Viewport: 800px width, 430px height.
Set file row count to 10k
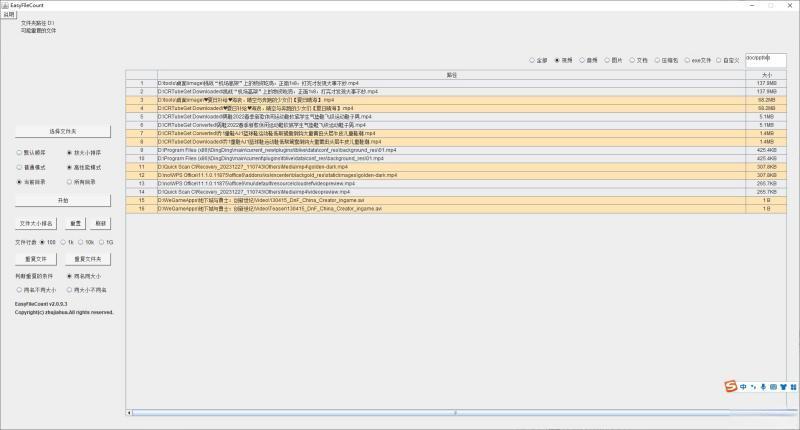[86, 242]
